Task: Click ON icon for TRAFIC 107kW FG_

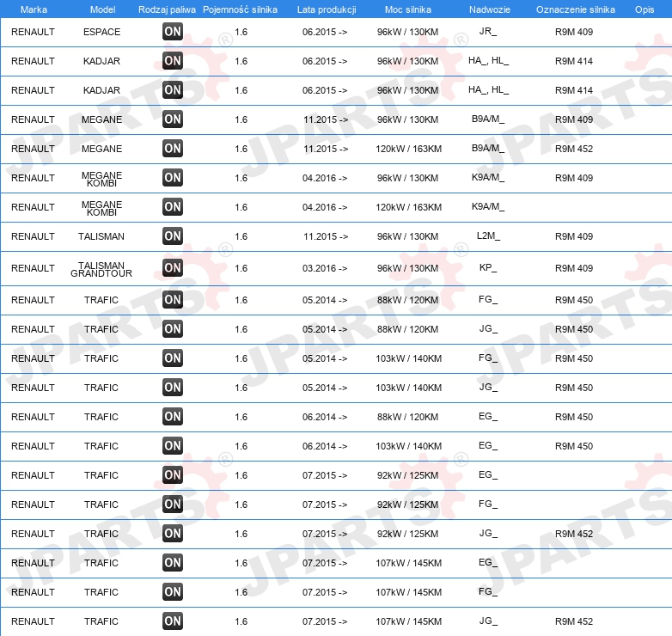Action: [173, 591]
